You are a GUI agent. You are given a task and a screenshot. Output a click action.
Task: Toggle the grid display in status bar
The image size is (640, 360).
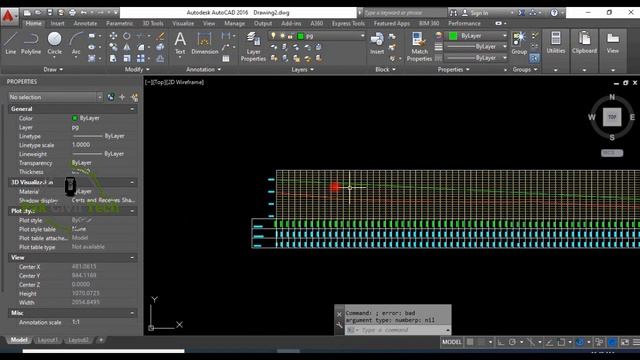pos(470,342)
